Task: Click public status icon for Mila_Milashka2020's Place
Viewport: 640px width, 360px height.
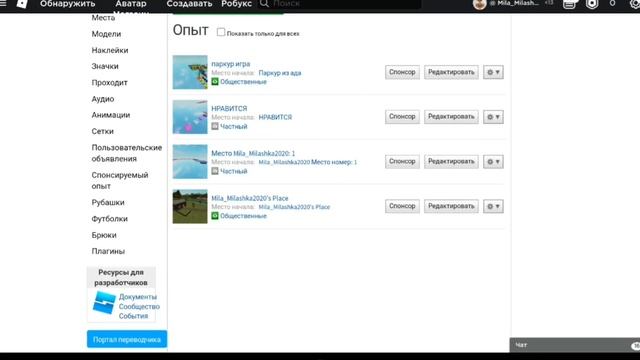Action: pyautogui.click(x=215, y=216)
